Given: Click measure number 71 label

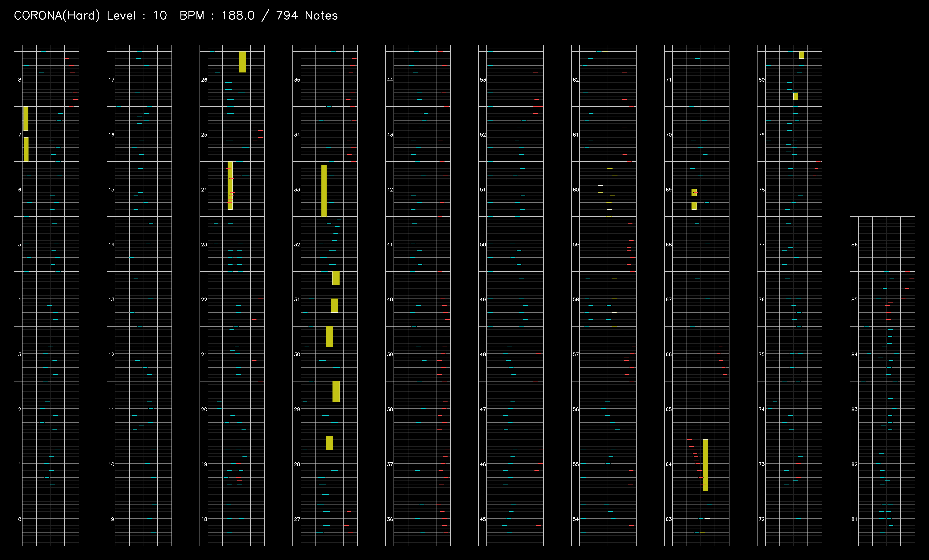Looking at the screenshot, I should pyautogui.click(x=668, y=80).
